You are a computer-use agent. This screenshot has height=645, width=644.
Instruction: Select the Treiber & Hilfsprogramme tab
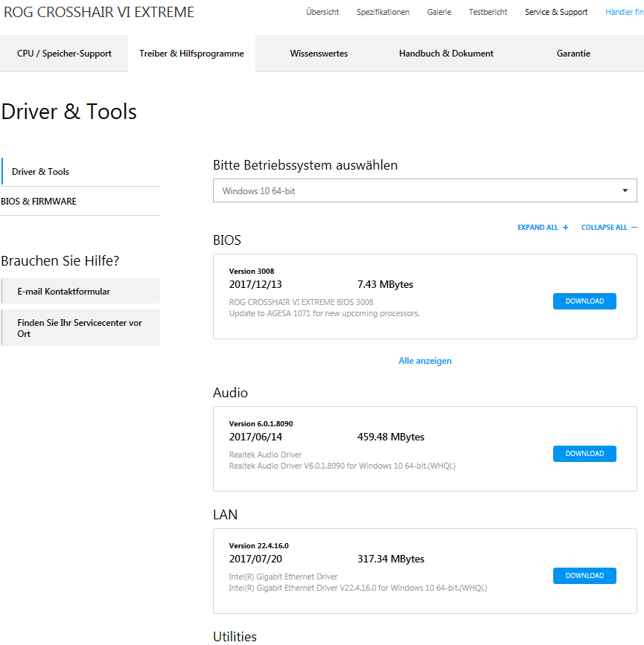pos(191,54)
